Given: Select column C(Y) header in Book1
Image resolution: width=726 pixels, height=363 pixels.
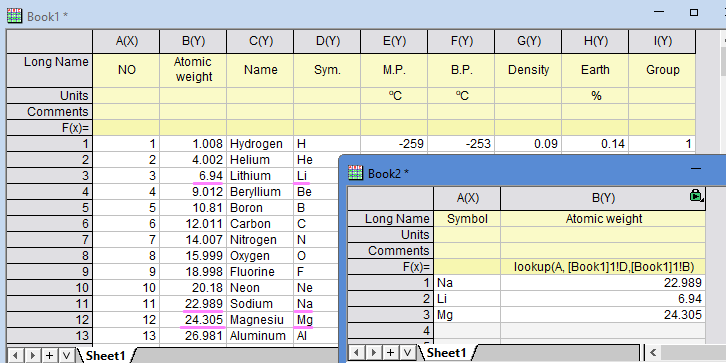Looking at the screenshot, I should click(260, 42).
